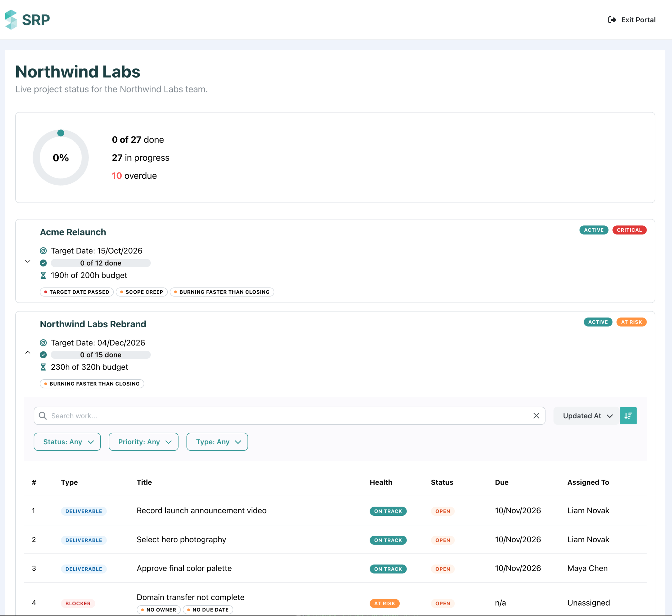Click Northwind Labs Rebrand done checkmark icon
672x616 pixels.
click(x=43, y=355)
